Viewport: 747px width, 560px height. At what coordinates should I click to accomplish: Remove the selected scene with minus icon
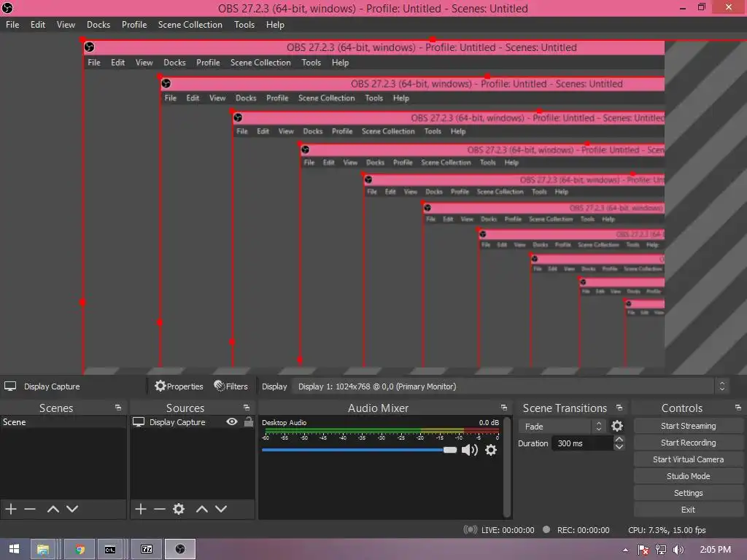pyautogui.click(x=30, y=508)
